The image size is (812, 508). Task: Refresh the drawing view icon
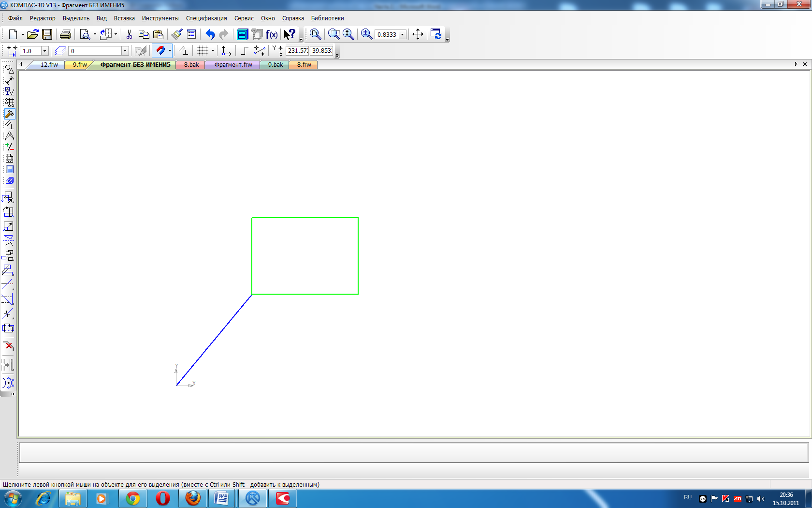click(436, 34)
